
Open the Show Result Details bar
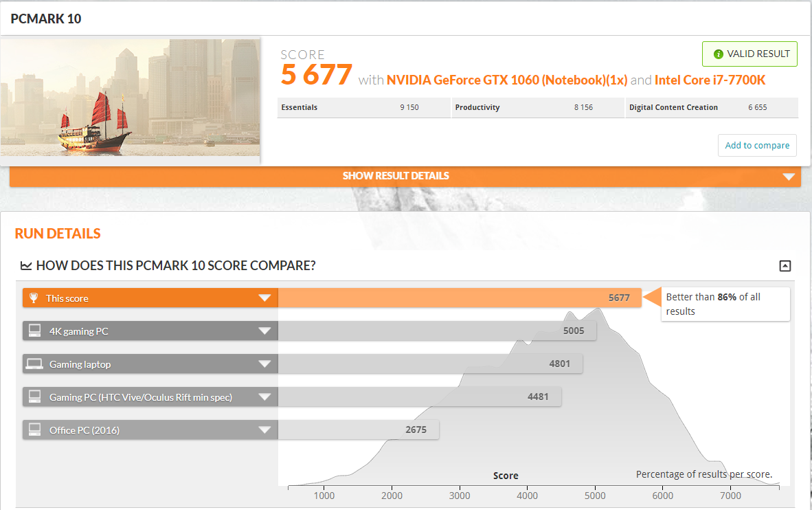pos(405,176)
